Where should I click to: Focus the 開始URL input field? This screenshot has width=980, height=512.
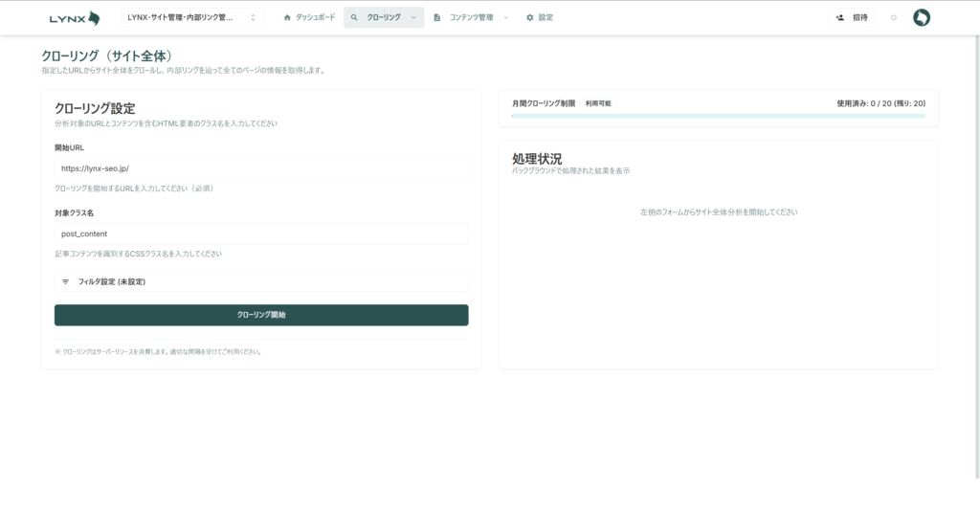point(261,168)
